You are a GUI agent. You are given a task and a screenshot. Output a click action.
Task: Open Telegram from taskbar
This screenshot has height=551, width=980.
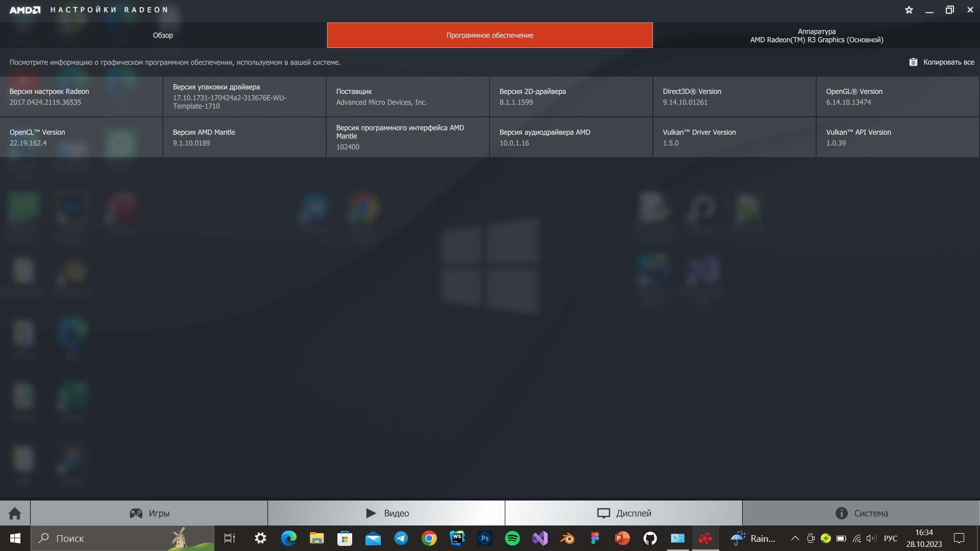pos(401,538)
